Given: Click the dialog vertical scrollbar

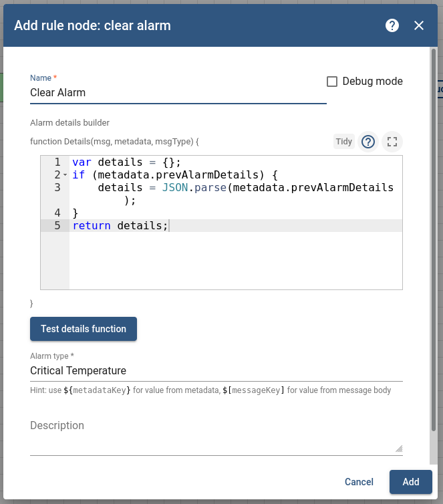Looking at the screenshot, I should [x=434, y=241].
